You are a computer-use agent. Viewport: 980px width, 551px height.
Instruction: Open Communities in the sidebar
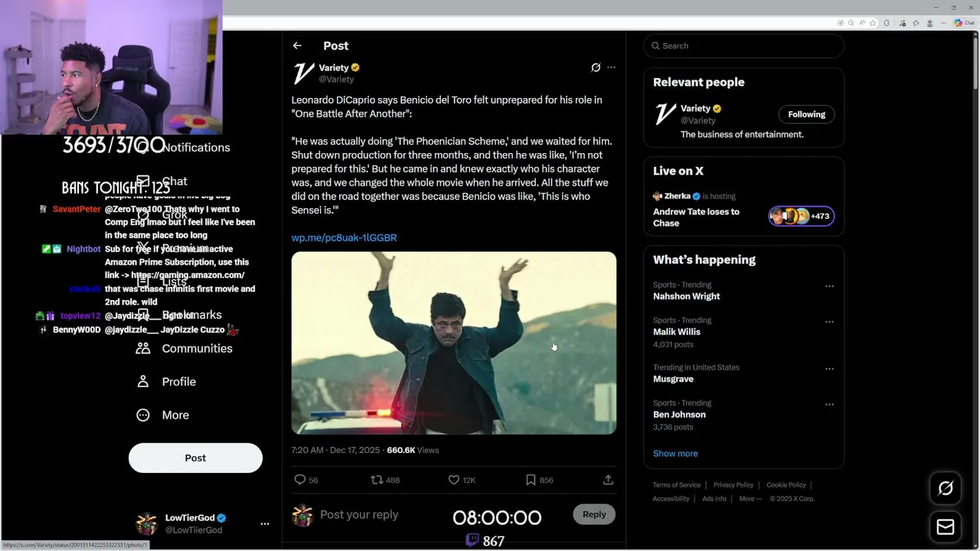(x=185, y=348)
